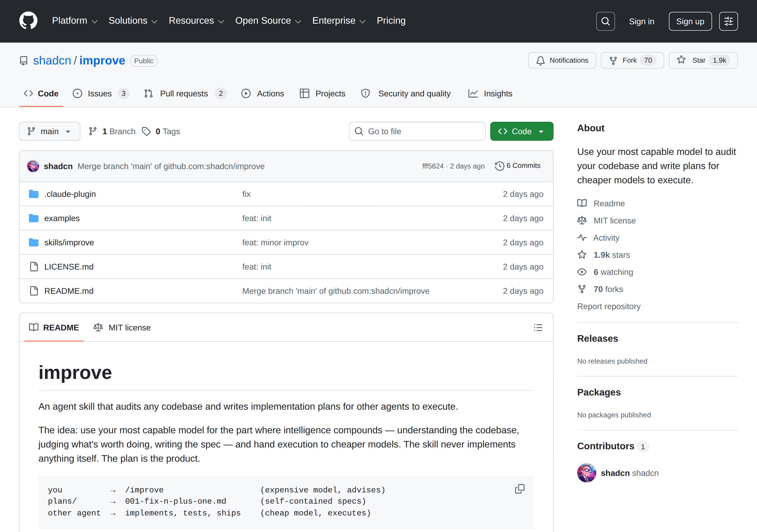Select the README tab in file viewer
This screenshot has width=757, height=532.
pos(54,328)
